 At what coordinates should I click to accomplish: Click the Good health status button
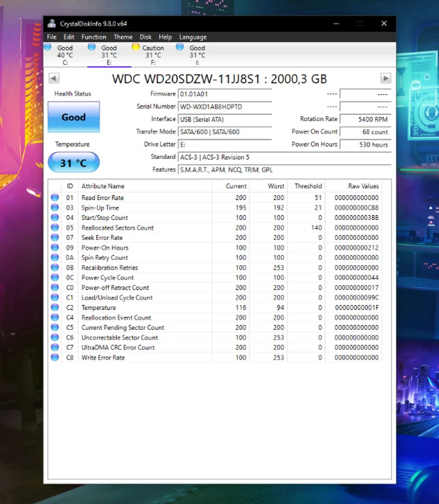pos(74,117)
